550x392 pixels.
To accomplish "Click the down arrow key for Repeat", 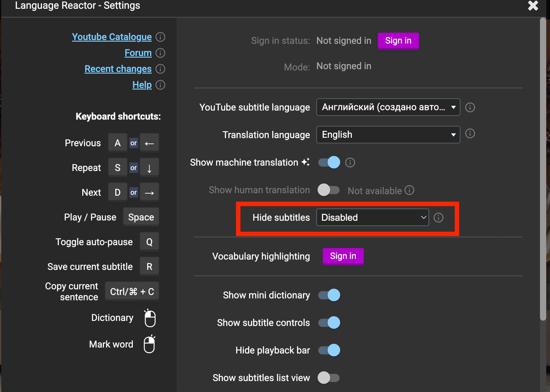I will 149,168.
